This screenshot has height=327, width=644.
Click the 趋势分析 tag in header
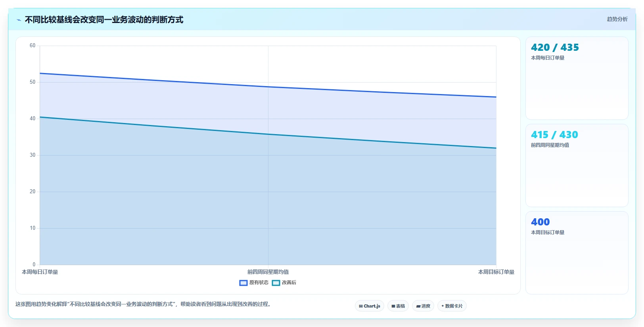point(617,19)
